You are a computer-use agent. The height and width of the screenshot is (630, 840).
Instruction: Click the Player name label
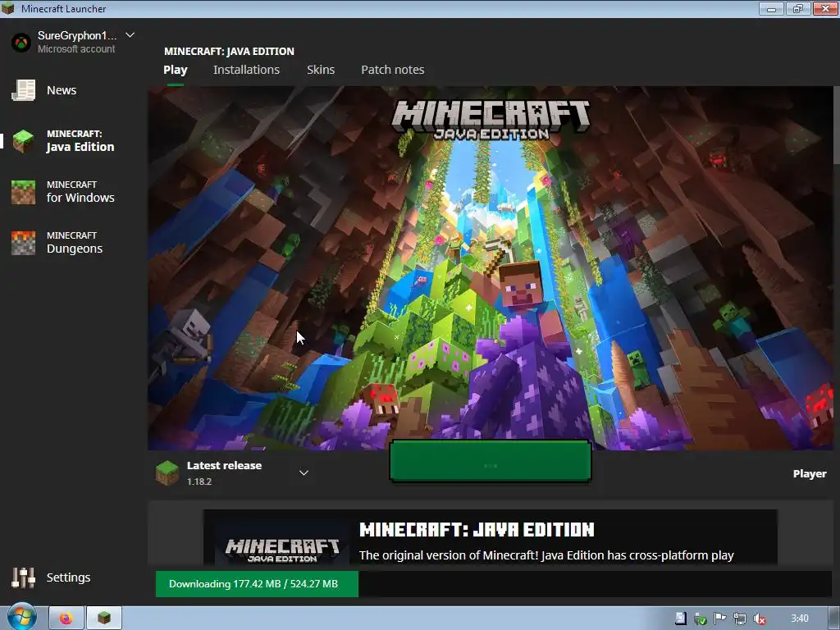[x=810, y=473]
